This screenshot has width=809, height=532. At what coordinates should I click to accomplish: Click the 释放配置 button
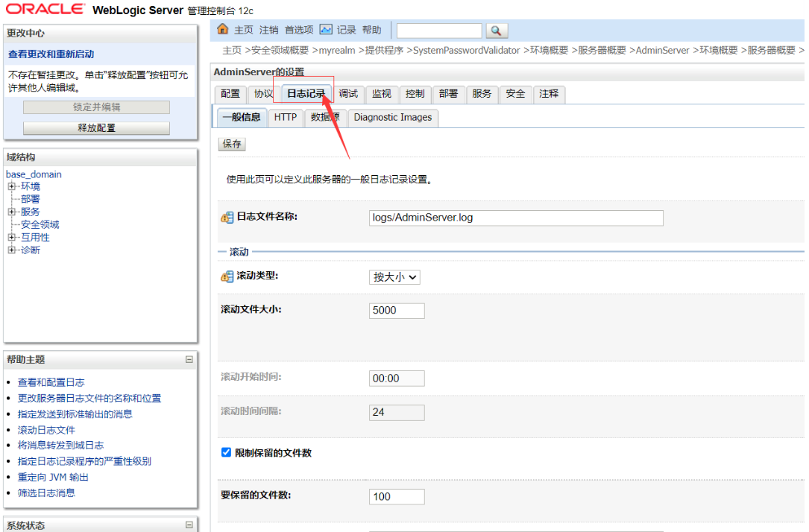(x=96, y=128)
